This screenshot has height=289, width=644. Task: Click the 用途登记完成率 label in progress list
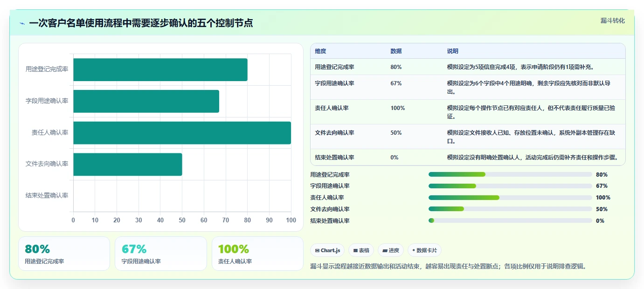pos(330,175)
